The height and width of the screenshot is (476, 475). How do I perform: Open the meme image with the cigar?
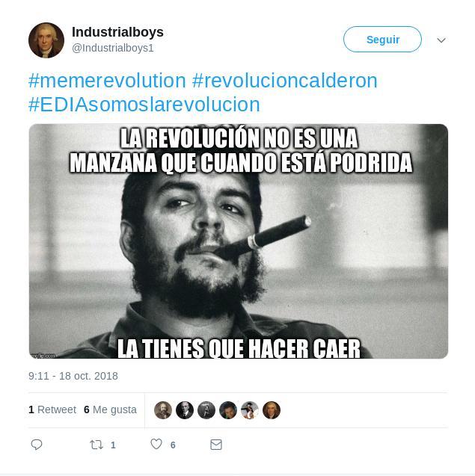coord(239,241)
